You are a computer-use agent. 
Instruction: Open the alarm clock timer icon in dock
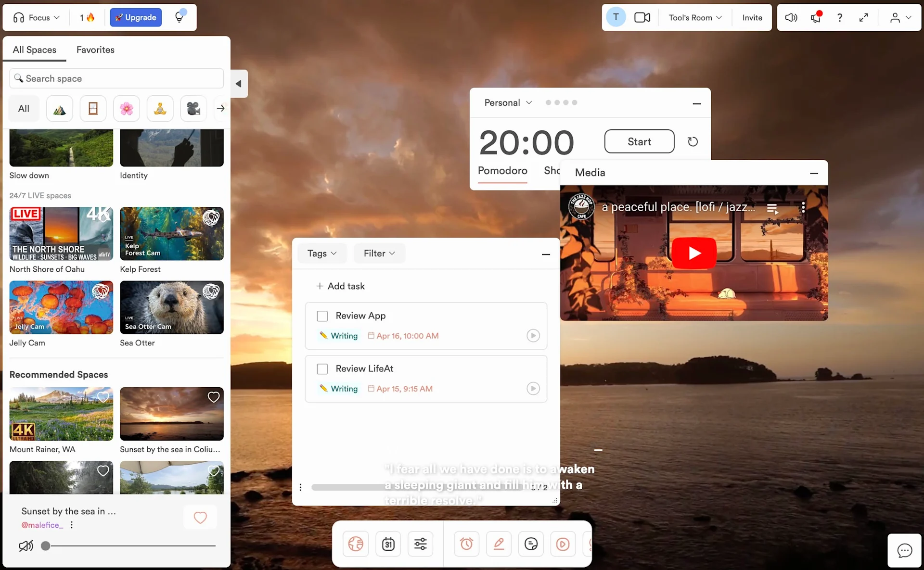pyautogui.click(x=466, y=544)
